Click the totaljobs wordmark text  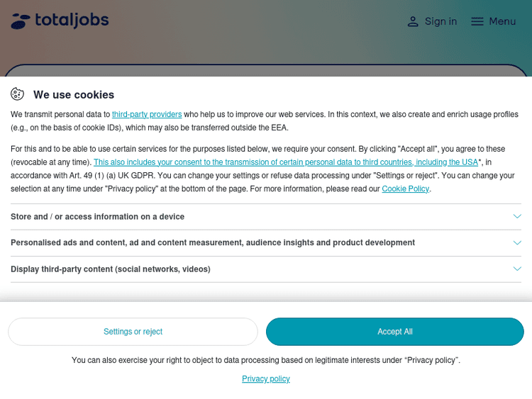tap(72, 20)
